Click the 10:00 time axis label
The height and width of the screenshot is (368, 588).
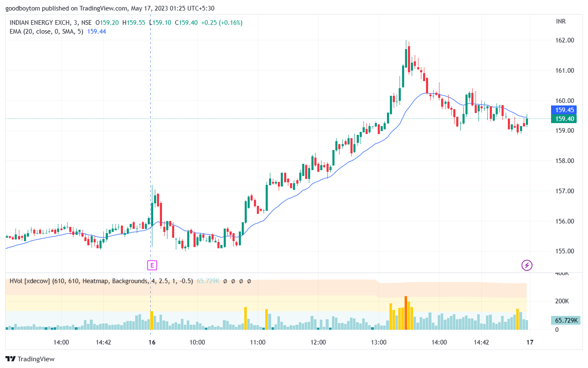(x=197, y=342)
